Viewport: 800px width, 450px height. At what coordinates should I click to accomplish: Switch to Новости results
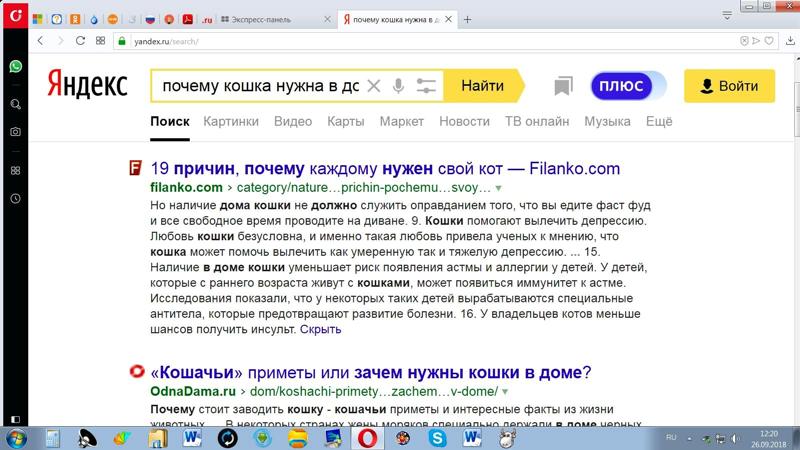tap(464, 121)
